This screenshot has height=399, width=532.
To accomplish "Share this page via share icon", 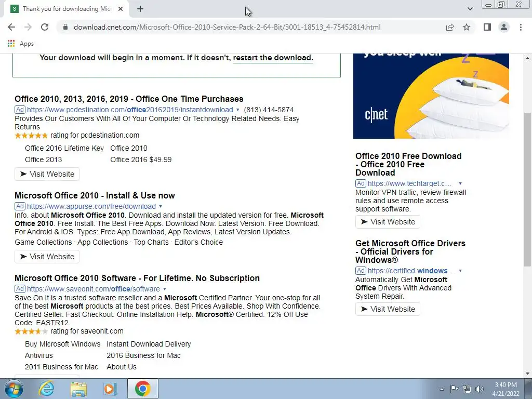I will [450, 27].
